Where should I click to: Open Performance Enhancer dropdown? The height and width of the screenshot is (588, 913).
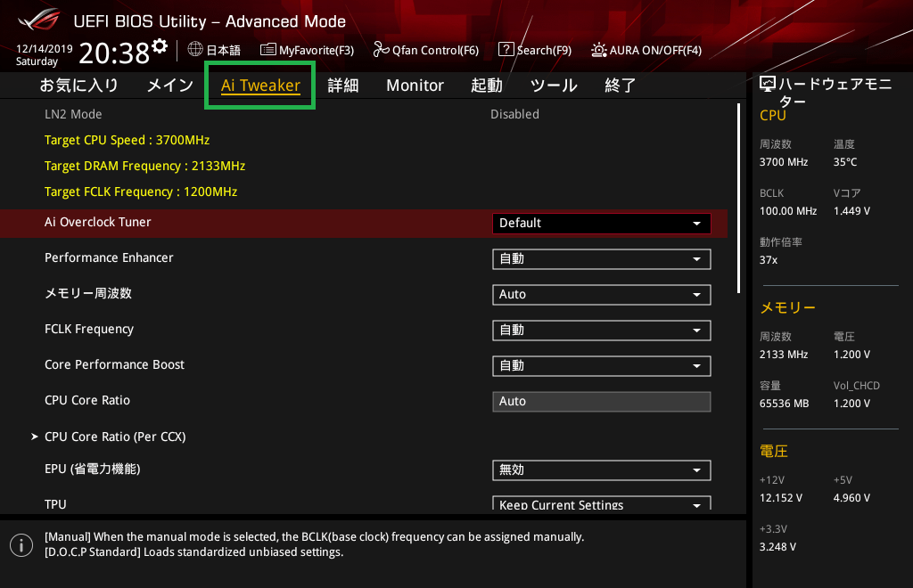(x=601, y=259)
